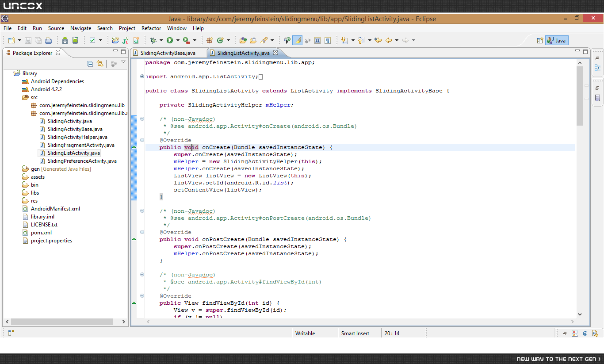Switch to SlidingActivityBase.java editor tab
This screenshot has height=364, width=604.
pos(167,53)
